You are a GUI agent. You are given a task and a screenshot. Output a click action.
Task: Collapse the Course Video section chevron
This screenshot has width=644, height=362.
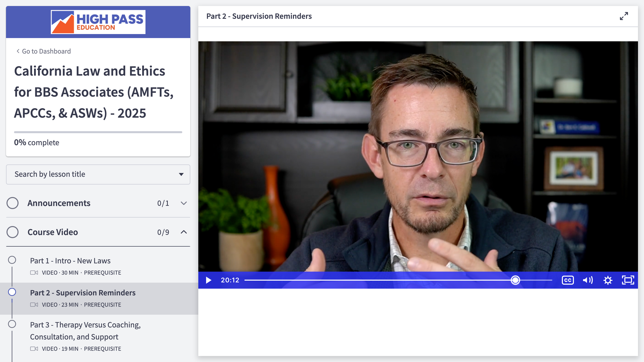tap(184, 232)
